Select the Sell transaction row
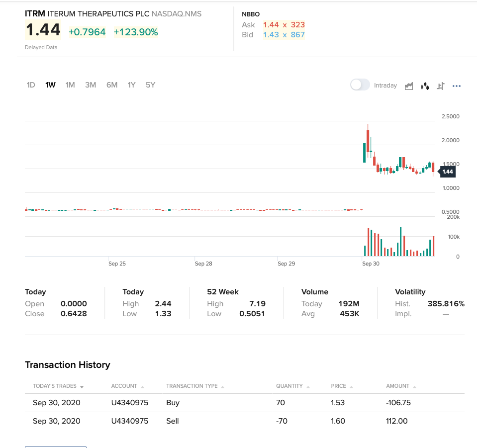The height and width of the screenshot is (448, 477). click(245, 421)
